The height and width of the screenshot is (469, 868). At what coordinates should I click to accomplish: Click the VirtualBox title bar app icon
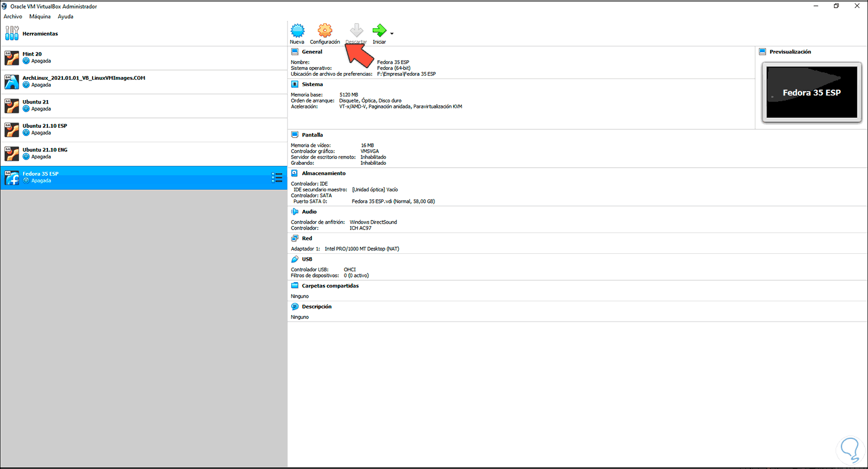coord(6,6)
